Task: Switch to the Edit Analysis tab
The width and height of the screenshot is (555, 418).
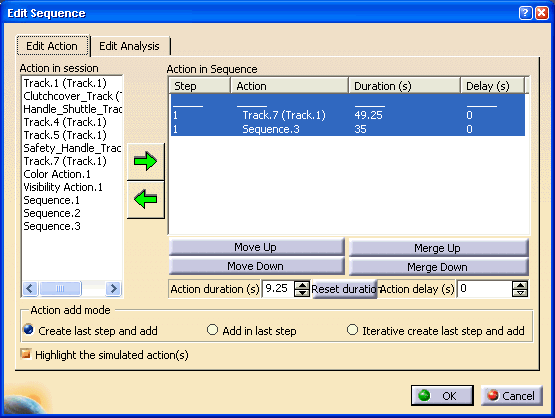Action: (x=130, y=46)
